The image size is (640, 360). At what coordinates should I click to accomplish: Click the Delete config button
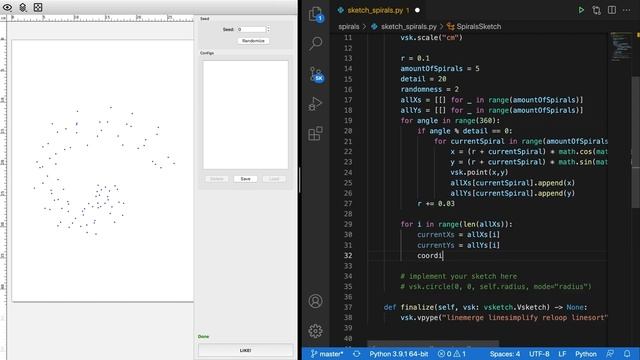pos(217,179)
